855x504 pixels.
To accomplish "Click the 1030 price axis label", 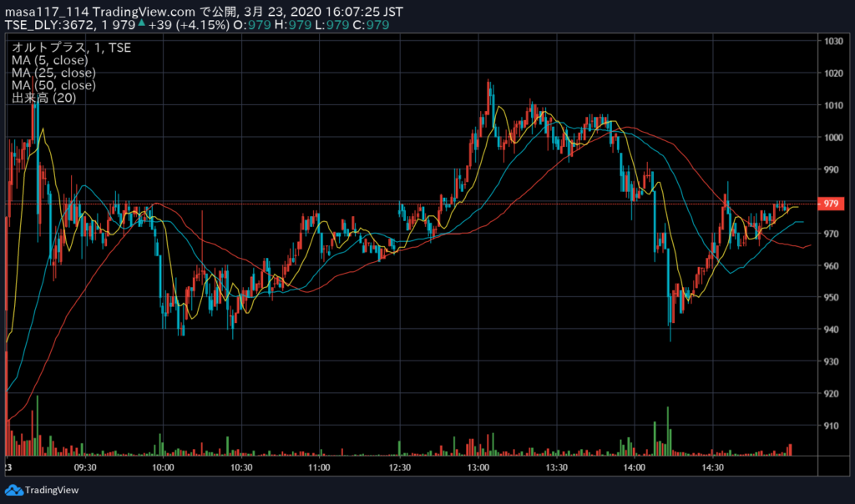I will click(833, 42).
